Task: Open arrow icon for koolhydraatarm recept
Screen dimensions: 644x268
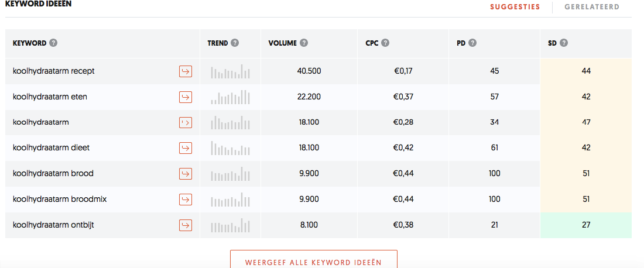Action: pyautogui.click(x=186, y=71)
